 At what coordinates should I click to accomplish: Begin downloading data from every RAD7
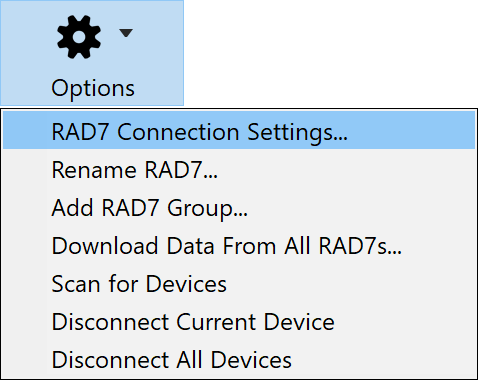tap(239, 246)
